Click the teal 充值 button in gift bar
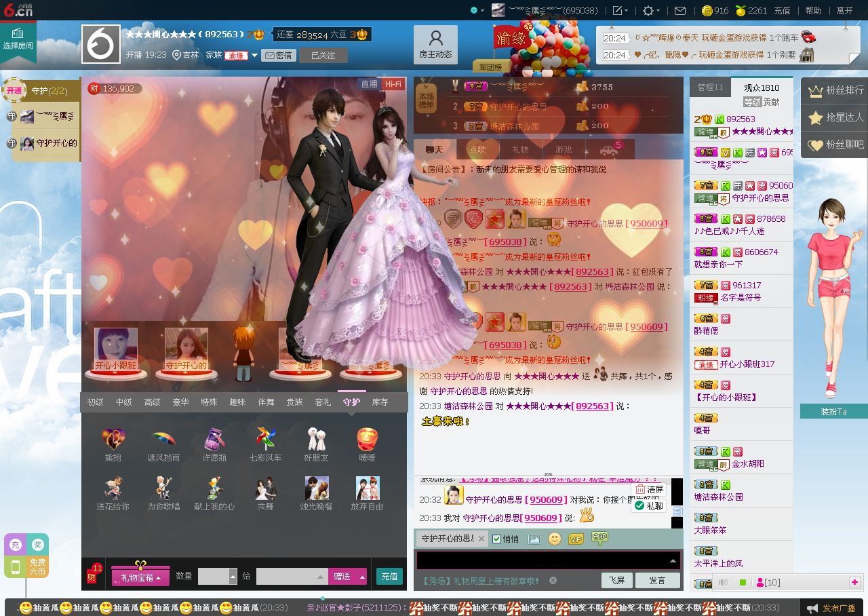 389,577
